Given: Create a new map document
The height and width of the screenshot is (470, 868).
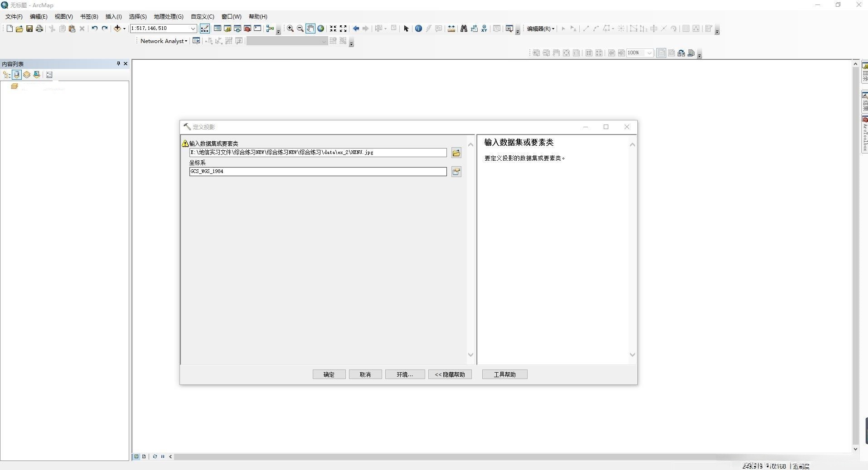Looking at the screenshot, I should click(10, 29).
